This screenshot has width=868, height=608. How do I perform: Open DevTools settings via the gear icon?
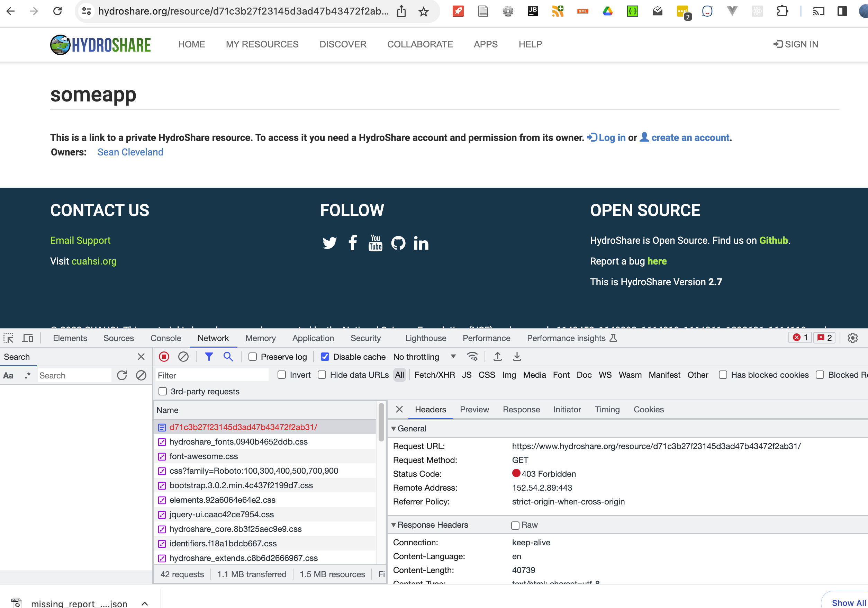(x=852, y=338)
